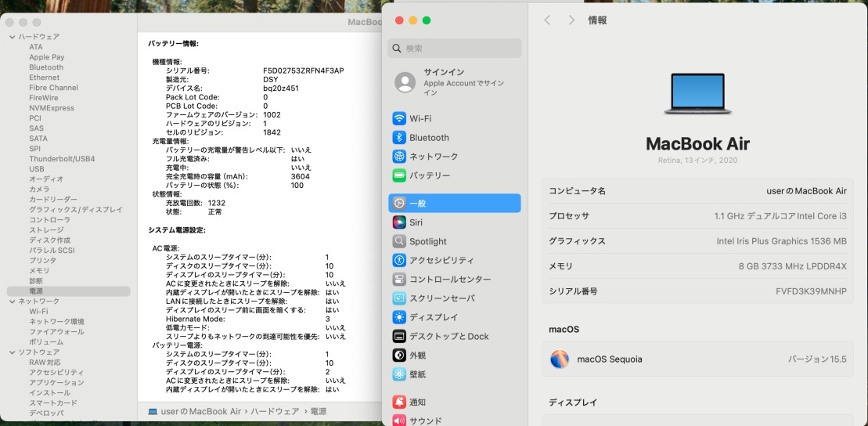Go forward with the right chevron

pos(572,20)
